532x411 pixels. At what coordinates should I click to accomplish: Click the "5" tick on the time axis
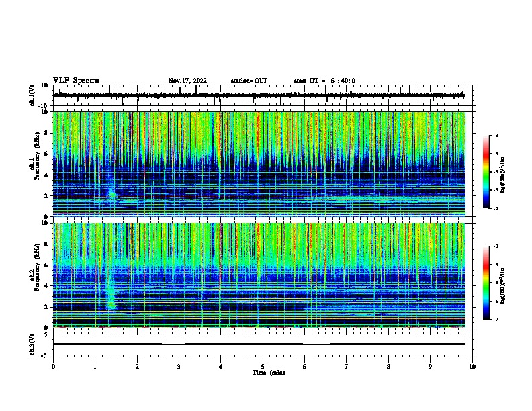(263, 367)
